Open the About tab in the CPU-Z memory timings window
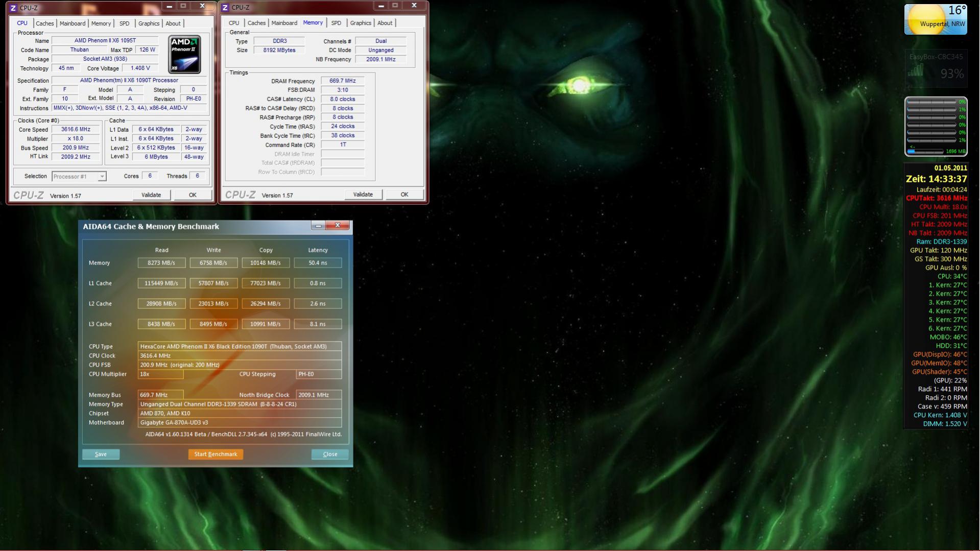This screenshot has height=551, width=980. (x=385, y=23)
